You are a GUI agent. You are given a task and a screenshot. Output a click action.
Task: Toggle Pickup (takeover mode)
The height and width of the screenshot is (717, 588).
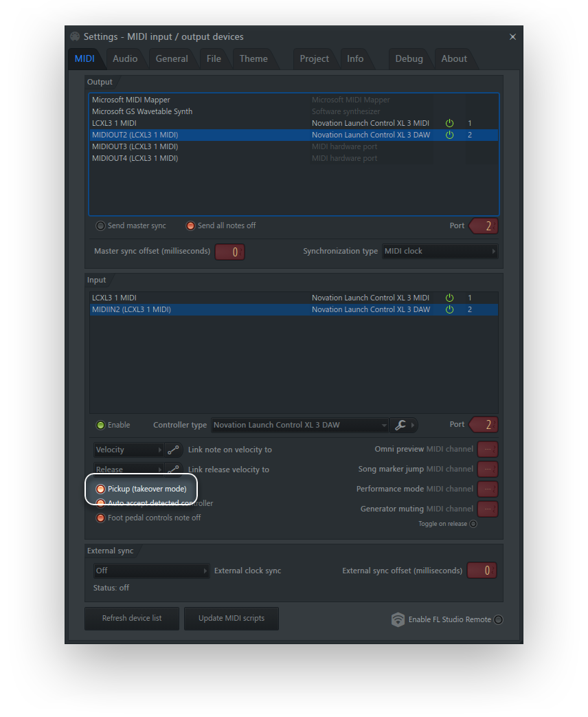(x=100, y=489)
